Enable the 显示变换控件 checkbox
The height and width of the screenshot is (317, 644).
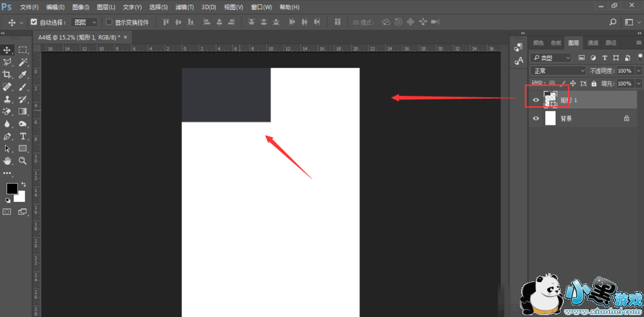[109, 22]
